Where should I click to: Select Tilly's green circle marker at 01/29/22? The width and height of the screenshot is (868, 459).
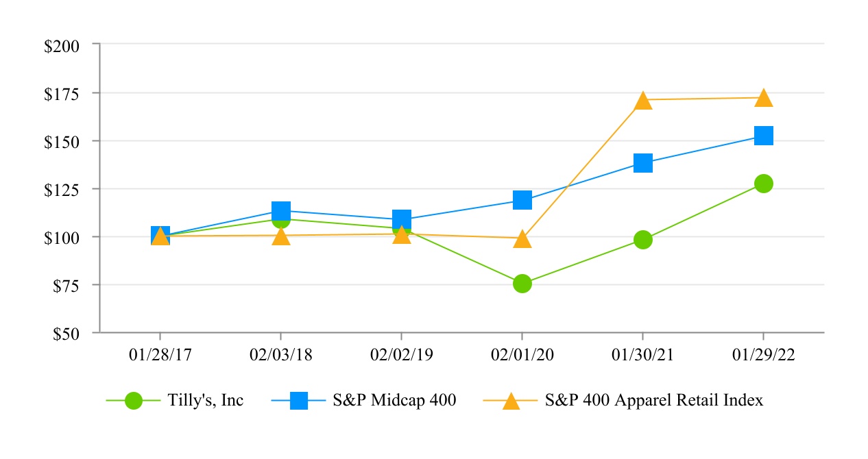coord(763,184)
